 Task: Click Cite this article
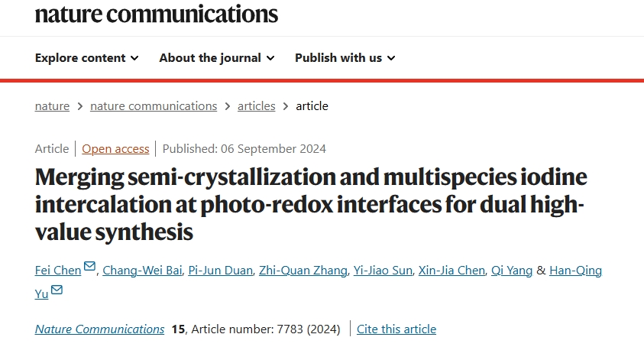(x=396, y=329)
